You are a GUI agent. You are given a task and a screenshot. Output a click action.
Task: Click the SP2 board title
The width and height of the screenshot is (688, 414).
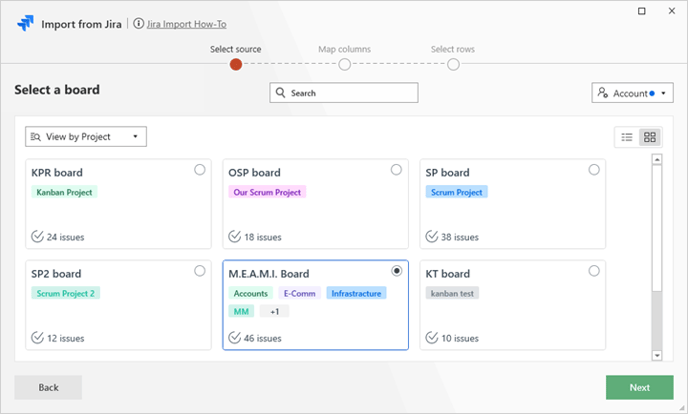point(56,274)
